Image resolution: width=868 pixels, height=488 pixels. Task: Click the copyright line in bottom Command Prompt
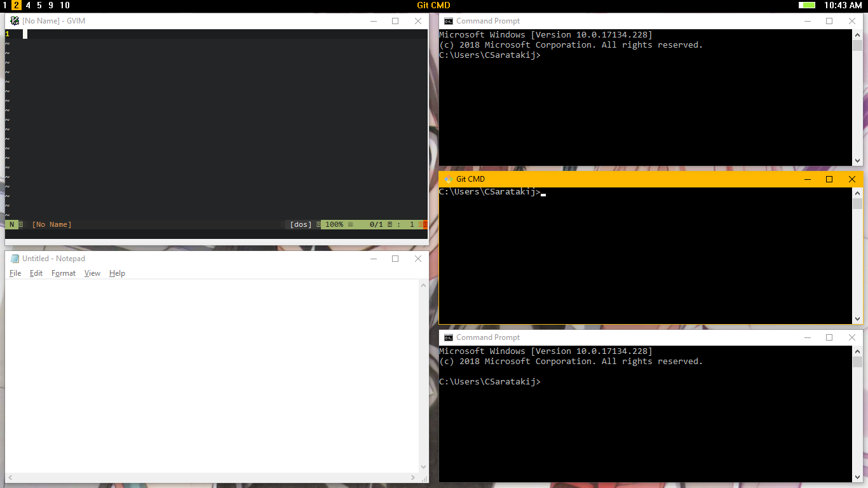[571, 362]
